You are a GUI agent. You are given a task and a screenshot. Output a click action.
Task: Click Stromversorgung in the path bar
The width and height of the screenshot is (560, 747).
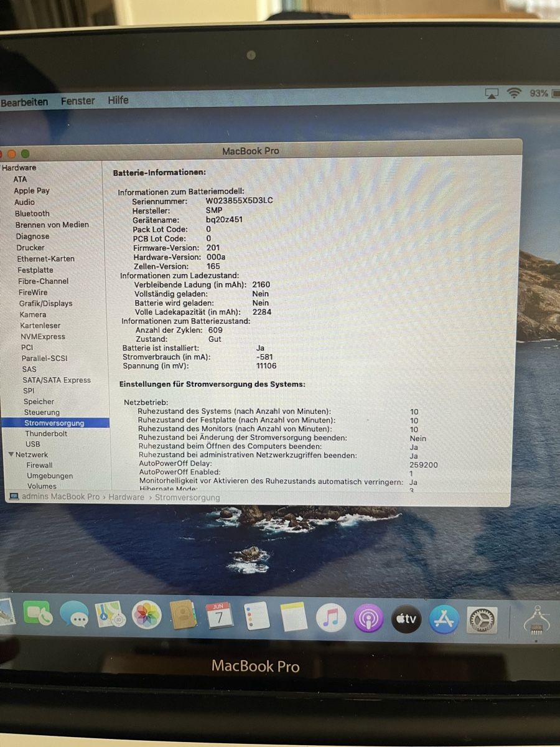[187, 497]
